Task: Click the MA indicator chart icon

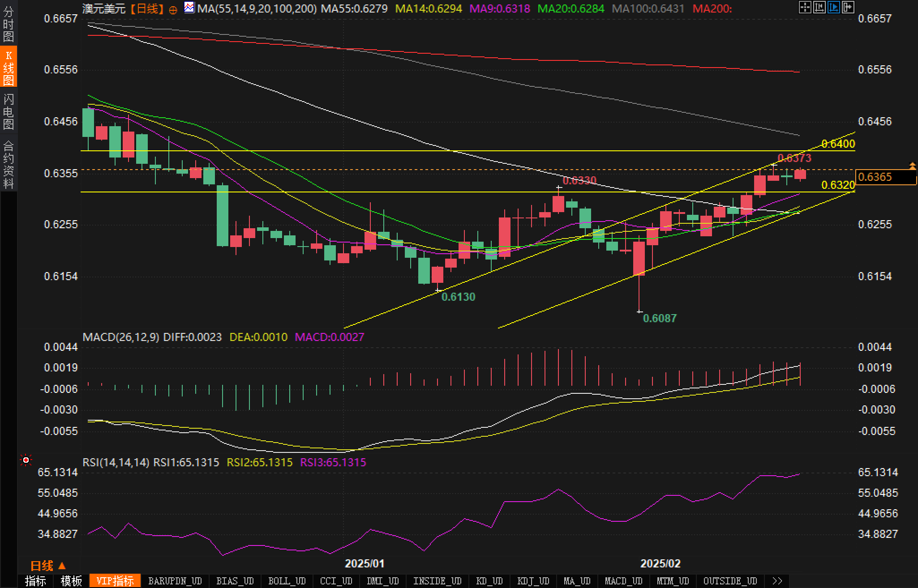Action: 189,8
